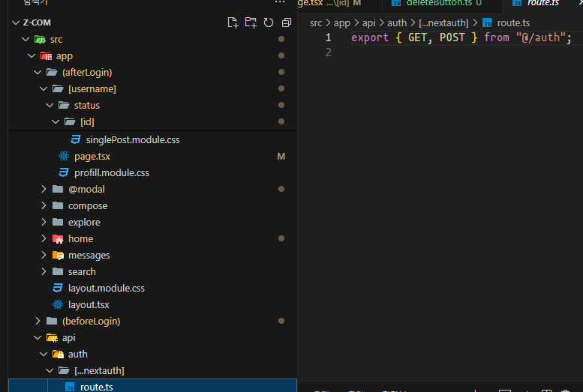This screenshot has width=583, height=392.
Task: Click the search folder icon
Action: 58,271
